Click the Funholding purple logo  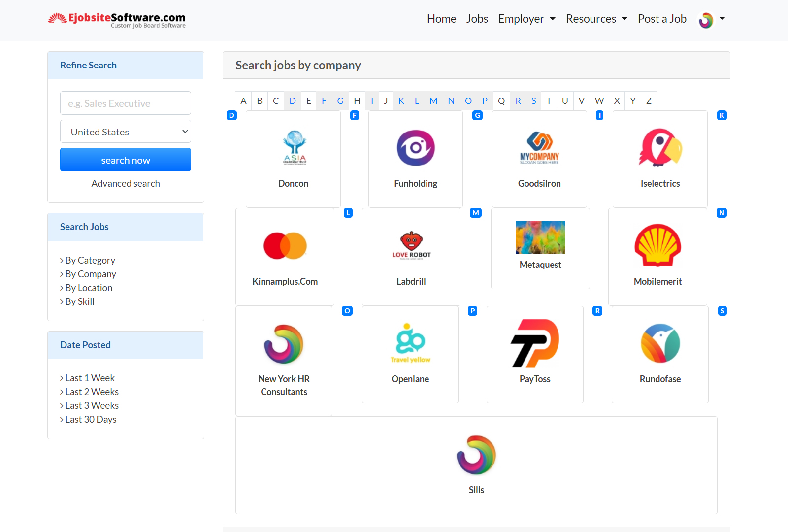tap(416, 147)
